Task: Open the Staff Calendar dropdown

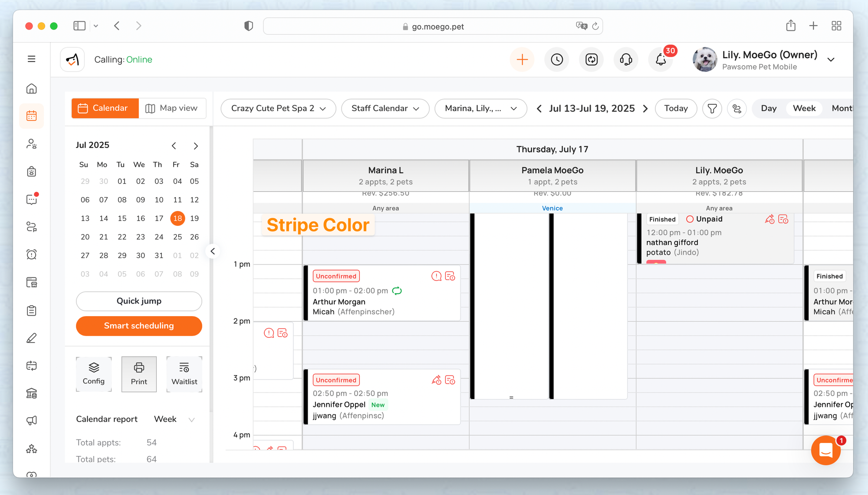Action: coord(385,109)
